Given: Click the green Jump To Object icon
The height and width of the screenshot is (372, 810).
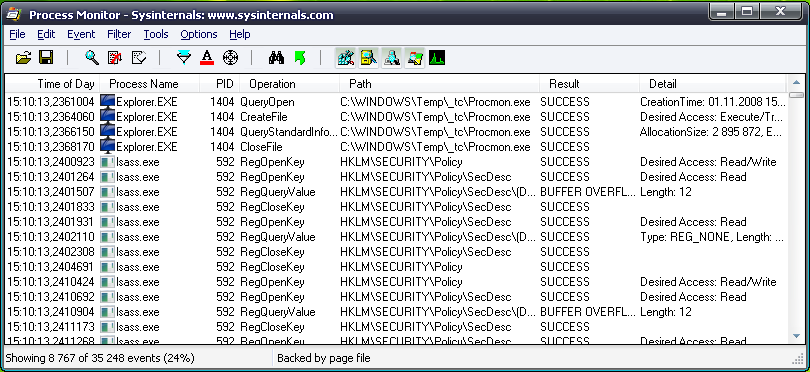Looking at the screenshot, I should pos(300,57).
